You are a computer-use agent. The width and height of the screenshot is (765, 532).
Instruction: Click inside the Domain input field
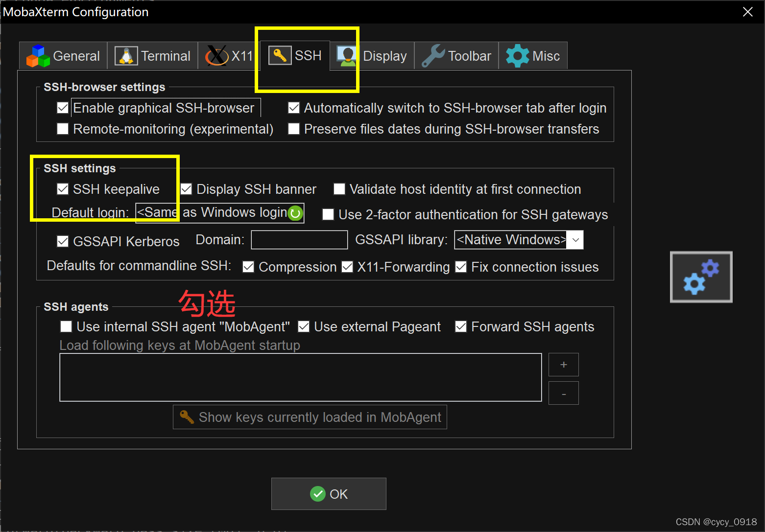pyautogui.click(x=299, y=240)
